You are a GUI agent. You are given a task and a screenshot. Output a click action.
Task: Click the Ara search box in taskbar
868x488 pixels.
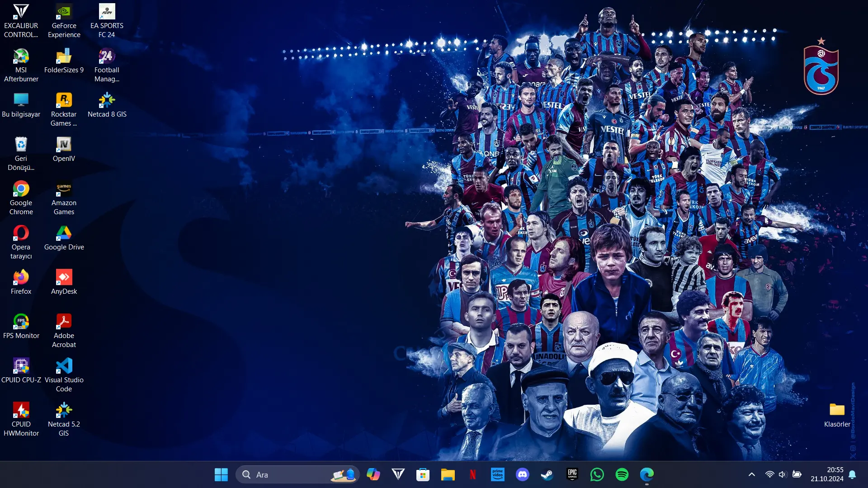point(297,474)
